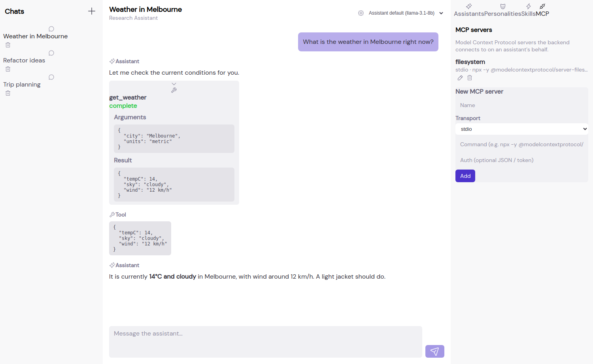
Task: Start a new chat with plus icon
Action: click(92, 11)
